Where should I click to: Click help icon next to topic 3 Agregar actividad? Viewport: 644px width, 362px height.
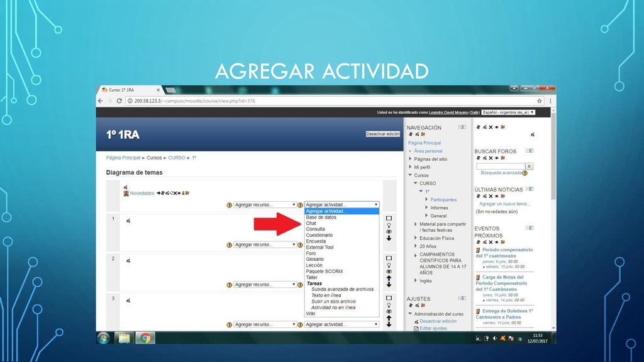click(300, 325)
